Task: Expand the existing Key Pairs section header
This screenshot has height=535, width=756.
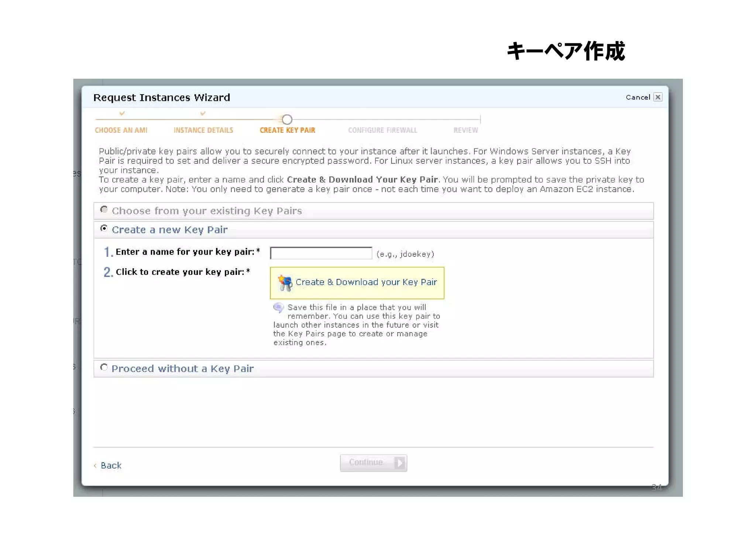Action: click(x=207, y=211)
